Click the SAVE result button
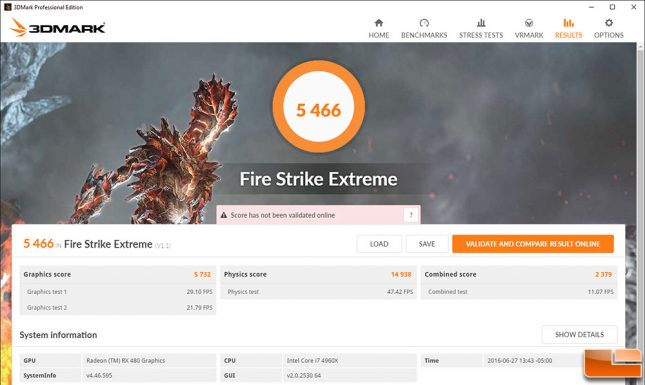The image size is (645, 385). (x=427, y=244)
